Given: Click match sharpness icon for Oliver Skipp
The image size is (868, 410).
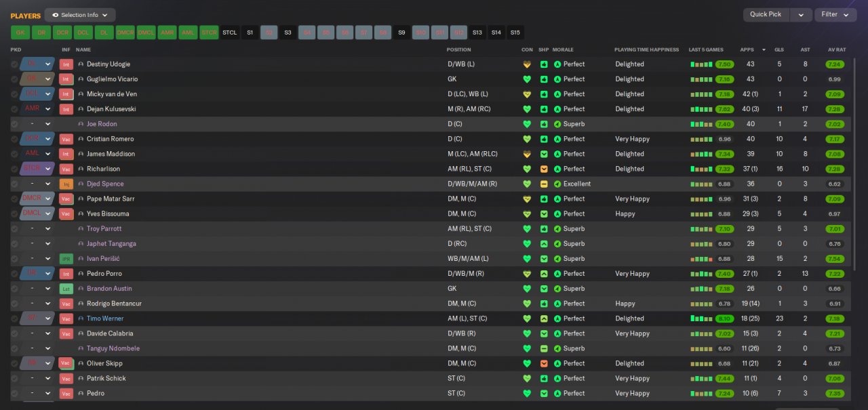Looking at the screenshot, I should tap(544, 363).
